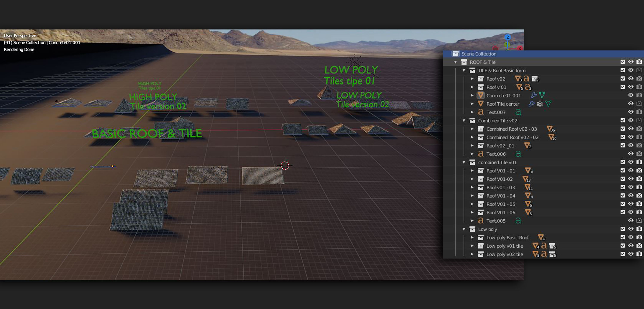This screenshot has height=309, width=644.
Task: Toggle render camera for Low poly collection
Action: pyautogui.click(x=639, y=229)
